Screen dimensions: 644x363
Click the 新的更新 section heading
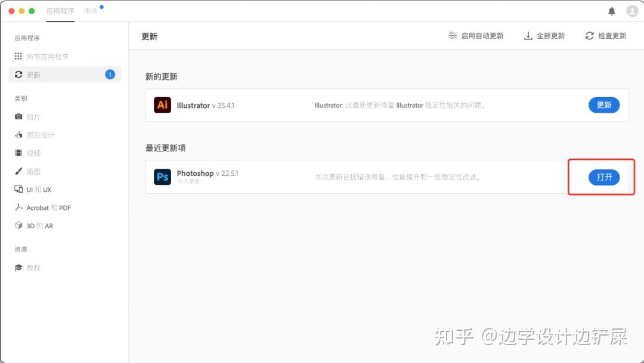[162, 77]
